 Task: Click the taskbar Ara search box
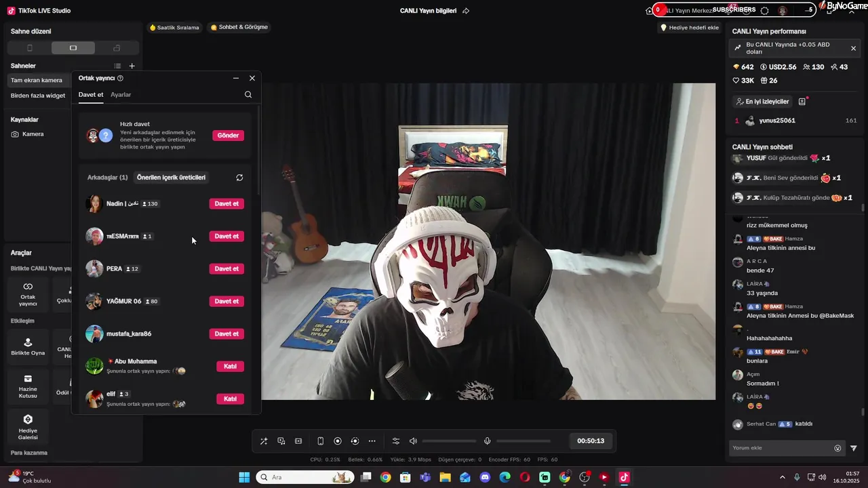click(x=304, y=478)
